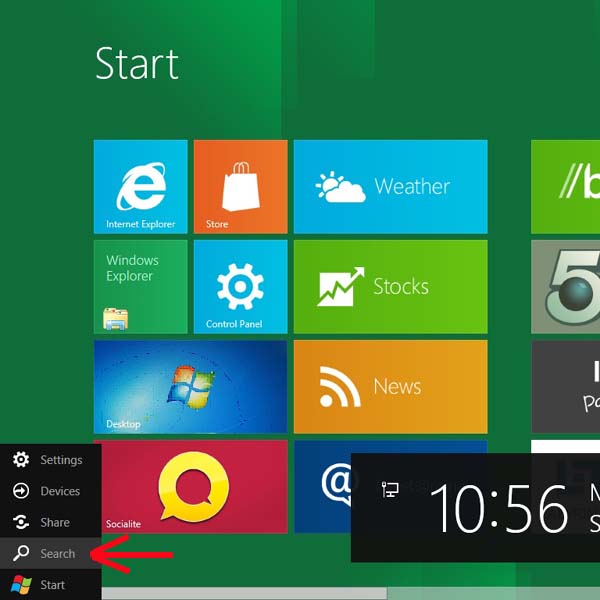Open the Control Panel gear tile
Image resolution: width=600 pixels, height=600 pixels.
240,286
